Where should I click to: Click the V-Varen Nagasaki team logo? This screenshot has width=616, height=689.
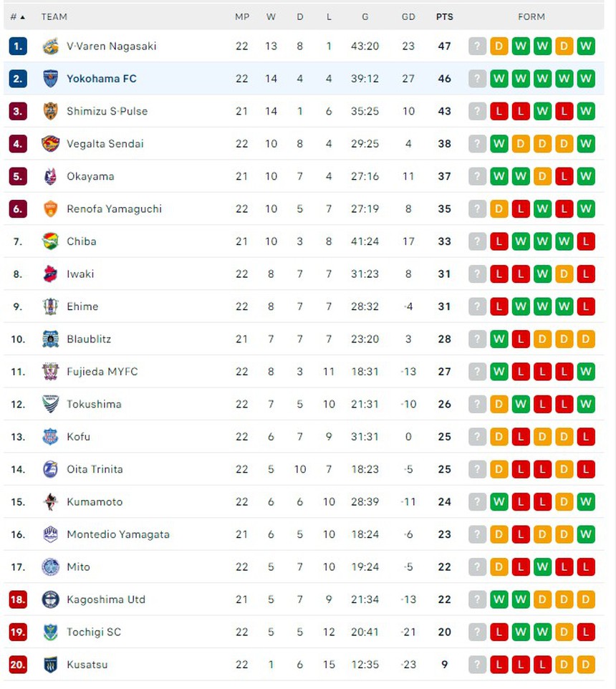(x=50, y=47)
